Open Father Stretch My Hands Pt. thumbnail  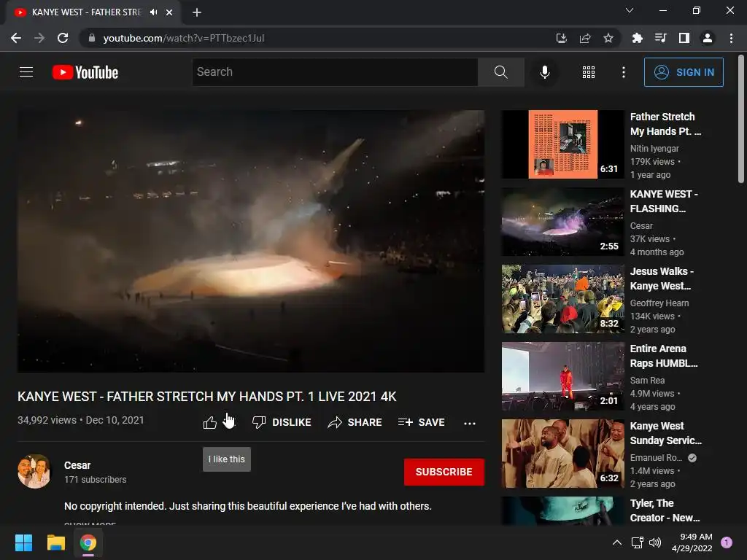[562, 144]
